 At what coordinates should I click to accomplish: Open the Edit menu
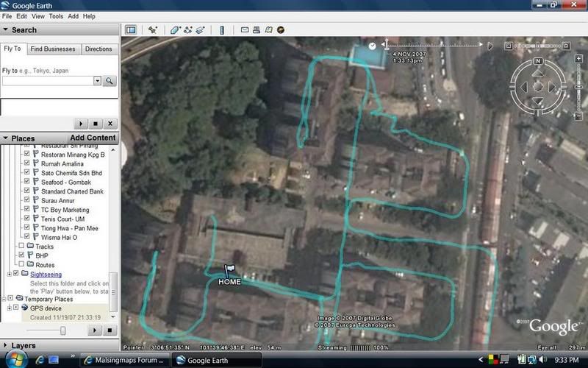click(21, 16)
